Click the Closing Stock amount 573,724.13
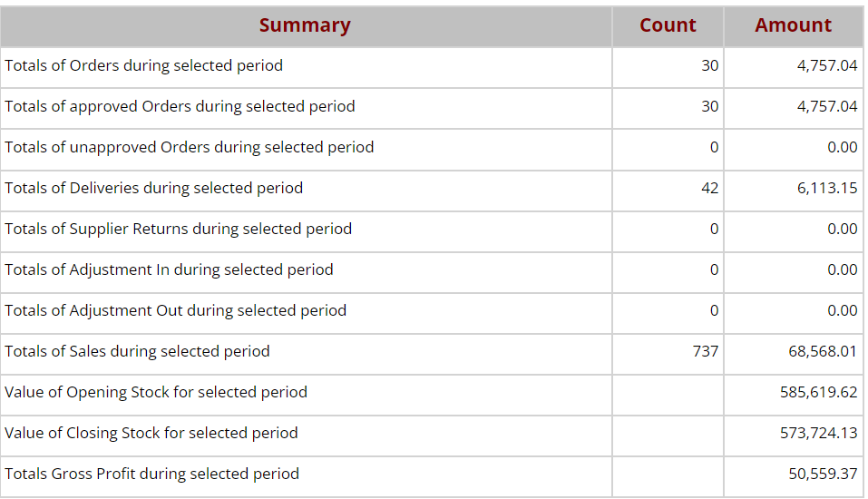This screenshot has width=868, height=499. tap(818, 433)
